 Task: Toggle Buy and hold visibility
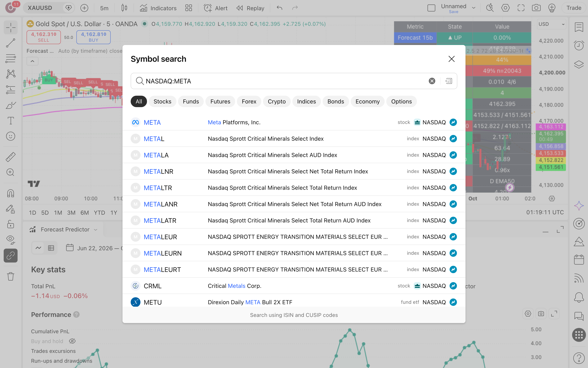pyautogui.click(x=72, y=341)
